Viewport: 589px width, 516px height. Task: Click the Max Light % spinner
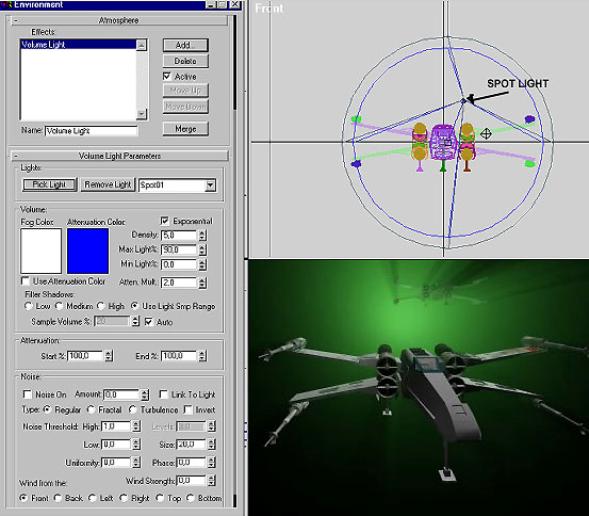point(202,250)
